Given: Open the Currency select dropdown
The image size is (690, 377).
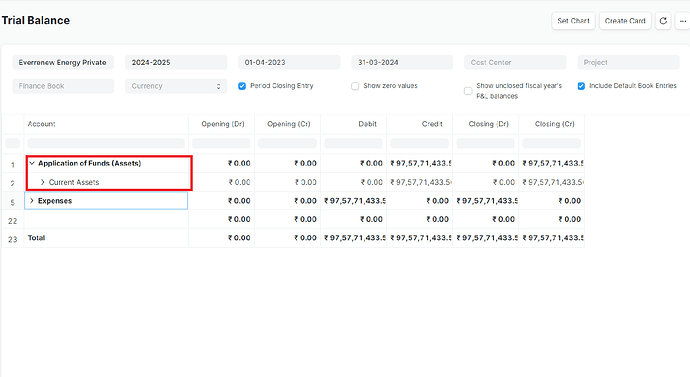Looking at the screenshot, I should coord(176,86).
